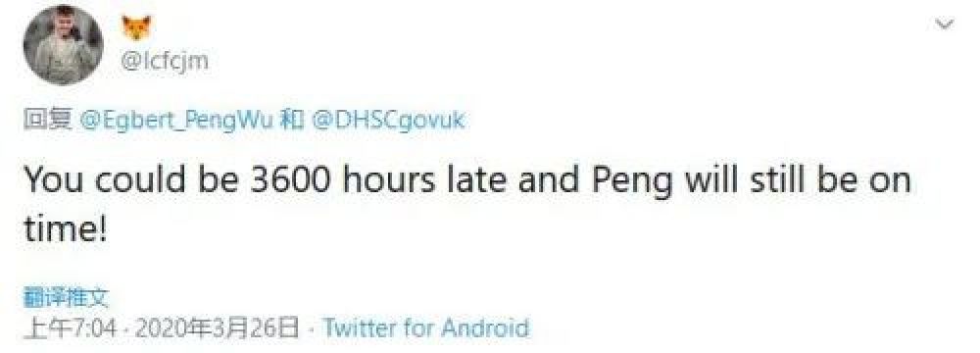Click the 翻译推文 translate tweet link
This screenshot has width=980, height=353.
pyautogui.click(x=67, y=298)
